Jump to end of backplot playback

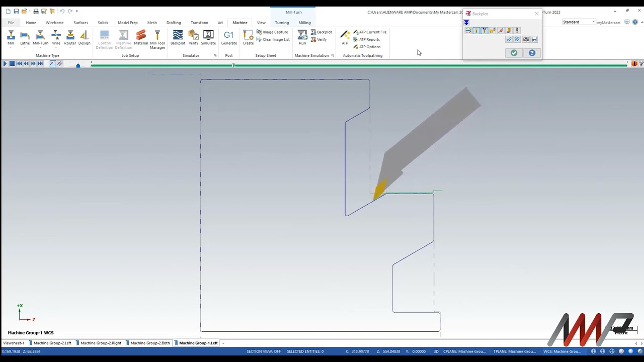[40, 64]
